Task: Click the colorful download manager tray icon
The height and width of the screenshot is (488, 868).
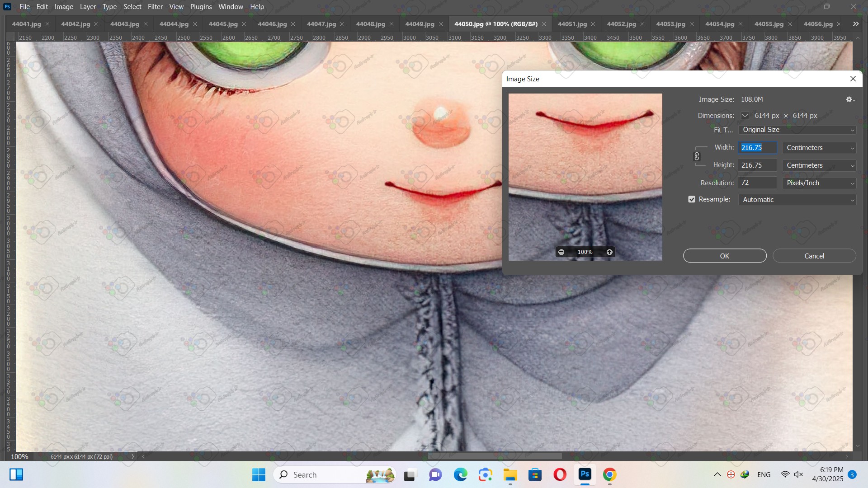Action: (745, 474)
